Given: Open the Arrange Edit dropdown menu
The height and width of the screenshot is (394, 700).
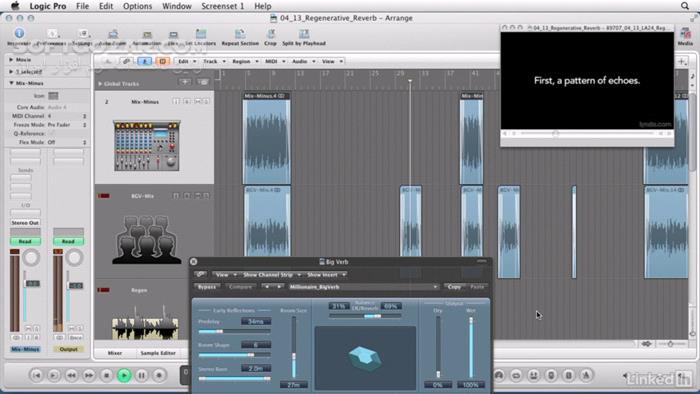Looking at the screenshot, I should tap(187, 61).
